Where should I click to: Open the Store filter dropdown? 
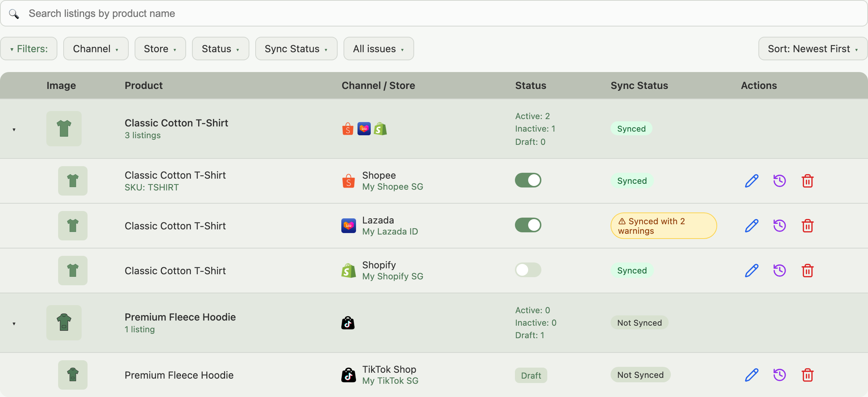point(160,49)
